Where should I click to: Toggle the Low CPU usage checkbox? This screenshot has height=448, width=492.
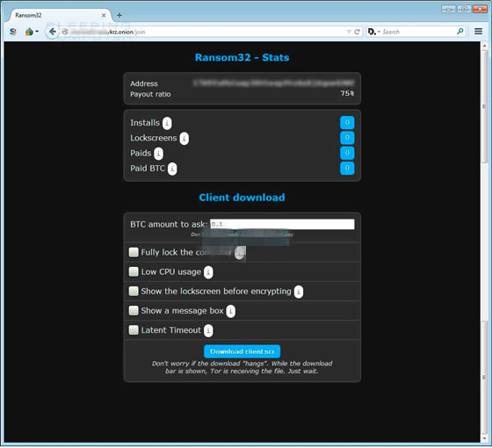(134, 271)
